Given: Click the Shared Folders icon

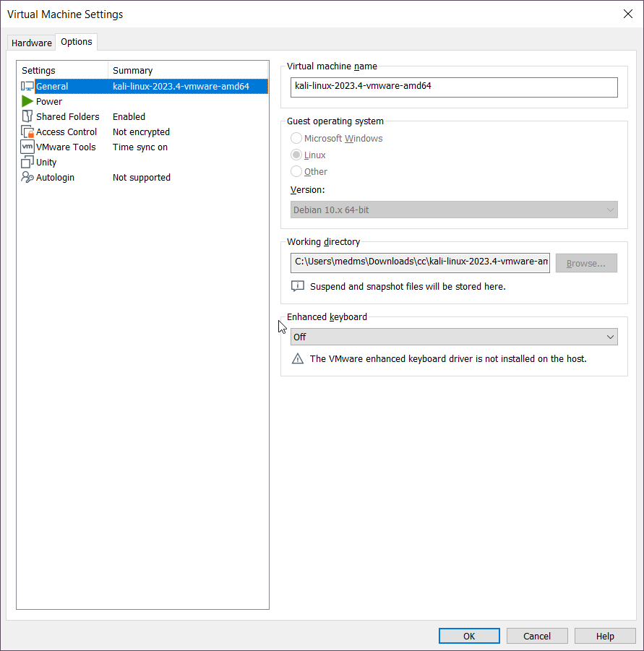Looking at the screenshot, I should (x=27, y=116).
